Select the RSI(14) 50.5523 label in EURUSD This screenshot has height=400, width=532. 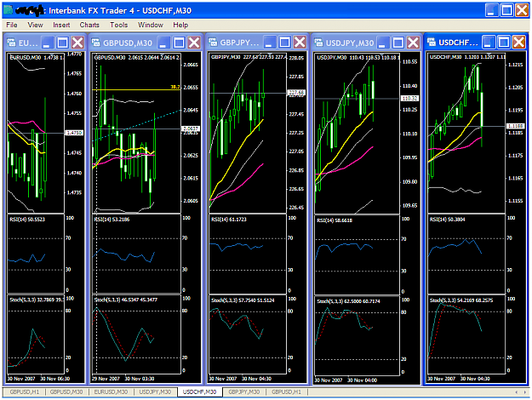[x=27, y=220]
